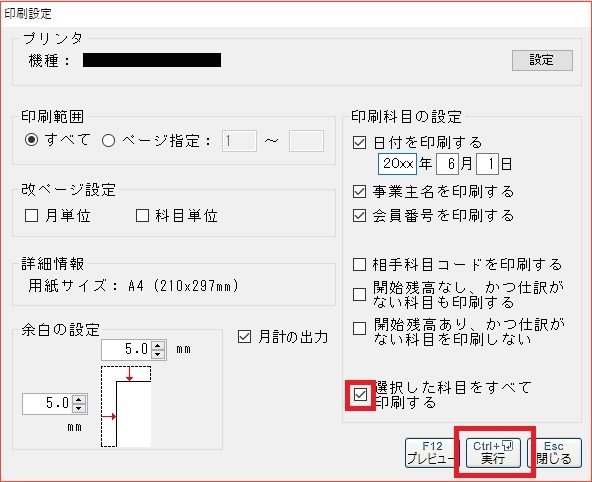Enable 月単位 page break checkbox
Screen dimensions: 592x482
pyautogui.click(x=31, y=216)
